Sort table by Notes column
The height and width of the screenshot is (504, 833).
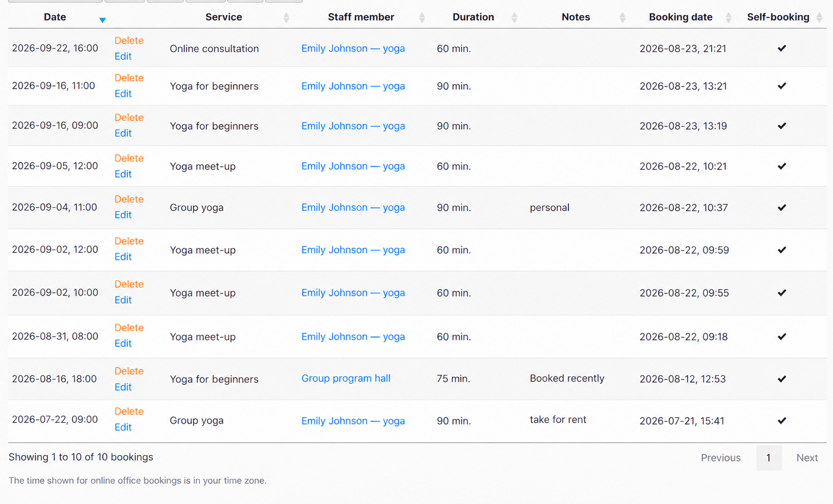tap(622, 18)
